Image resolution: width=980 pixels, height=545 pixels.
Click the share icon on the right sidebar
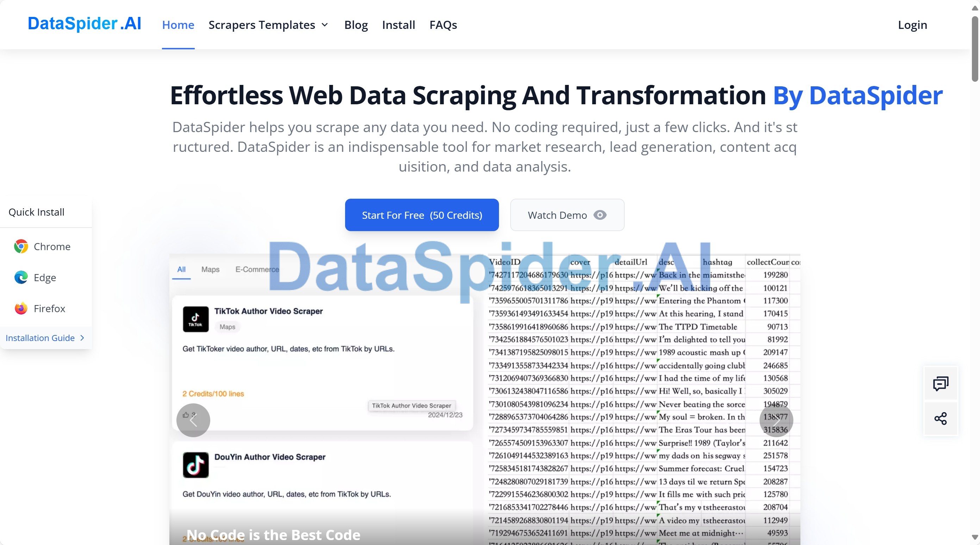[x=941, y=418]
